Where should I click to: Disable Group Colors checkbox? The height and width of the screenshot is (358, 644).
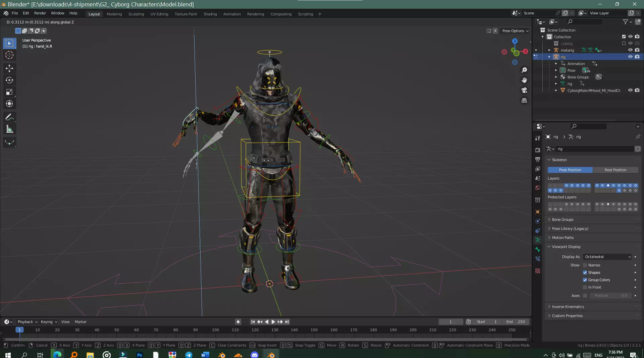click(x=585, y=280)
